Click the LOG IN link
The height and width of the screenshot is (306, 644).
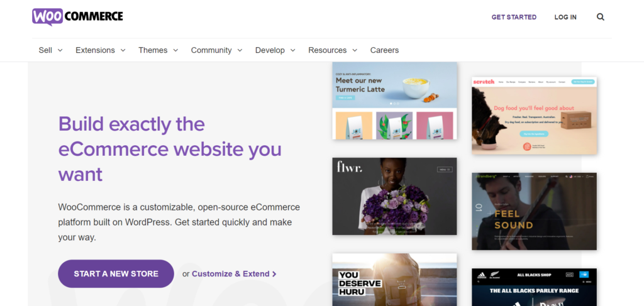coord(565,17)
